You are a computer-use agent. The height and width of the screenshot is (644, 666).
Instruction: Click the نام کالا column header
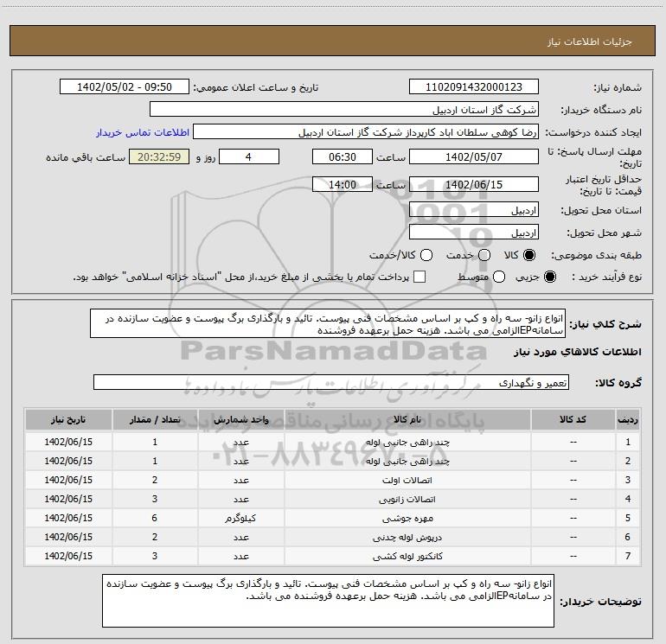[407, 419]
